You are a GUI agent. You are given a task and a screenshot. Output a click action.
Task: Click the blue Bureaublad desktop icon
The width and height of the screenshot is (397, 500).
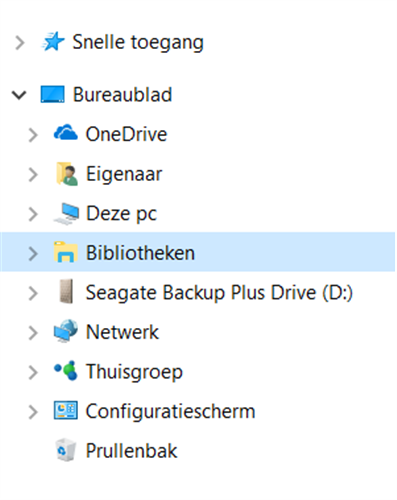click(x=53, y=94)
